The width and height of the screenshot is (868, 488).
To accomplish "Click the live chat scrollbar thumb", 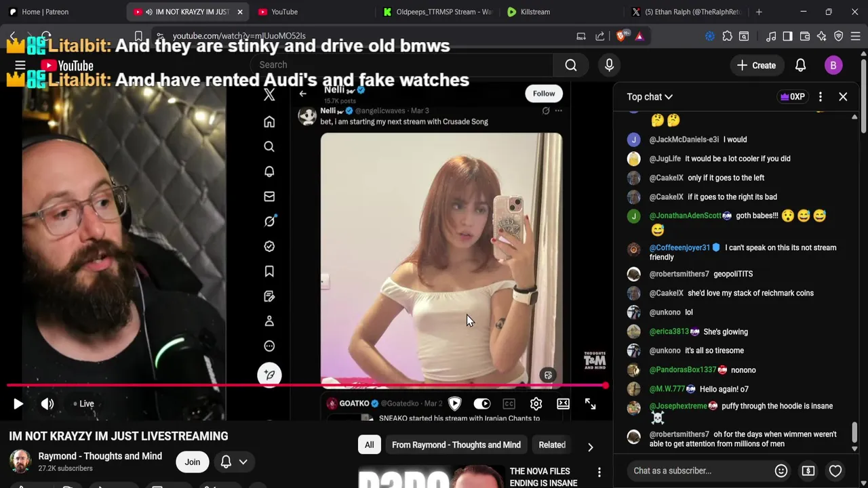I will 854,432.
